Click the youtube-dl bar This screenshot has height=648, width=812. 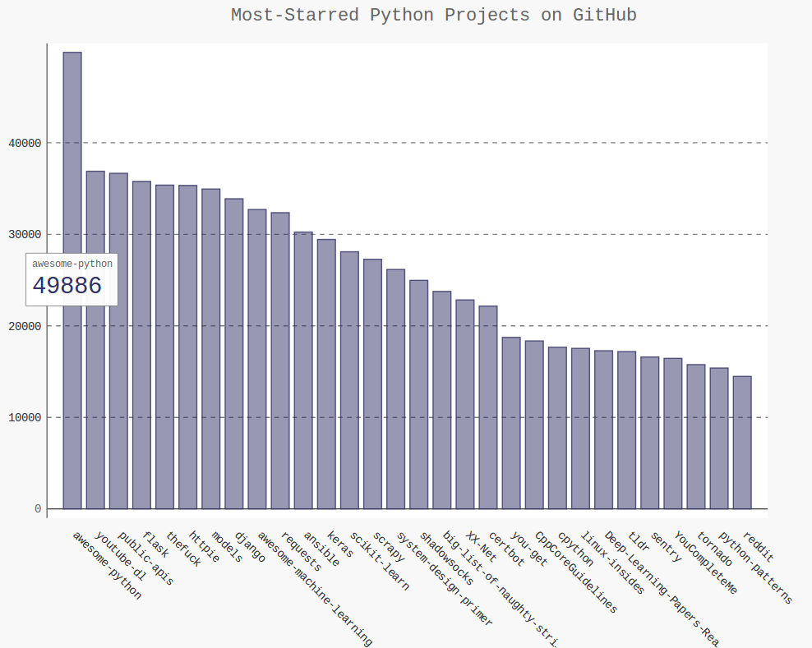(95, 339)
